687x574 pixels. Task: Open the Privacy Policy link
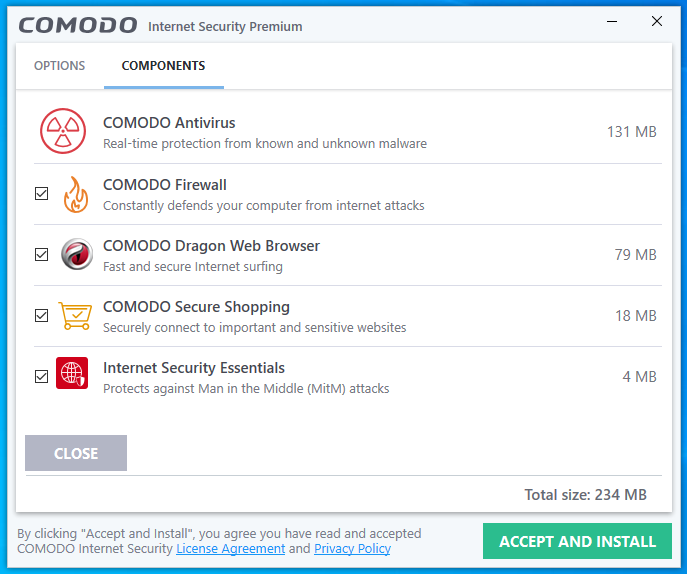(352, 549)
